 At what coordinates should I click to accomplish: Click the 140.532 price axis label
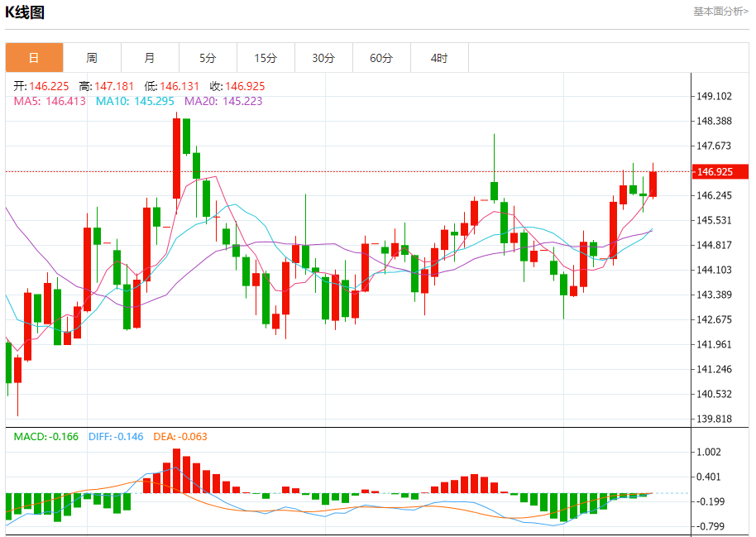point(714,394)
